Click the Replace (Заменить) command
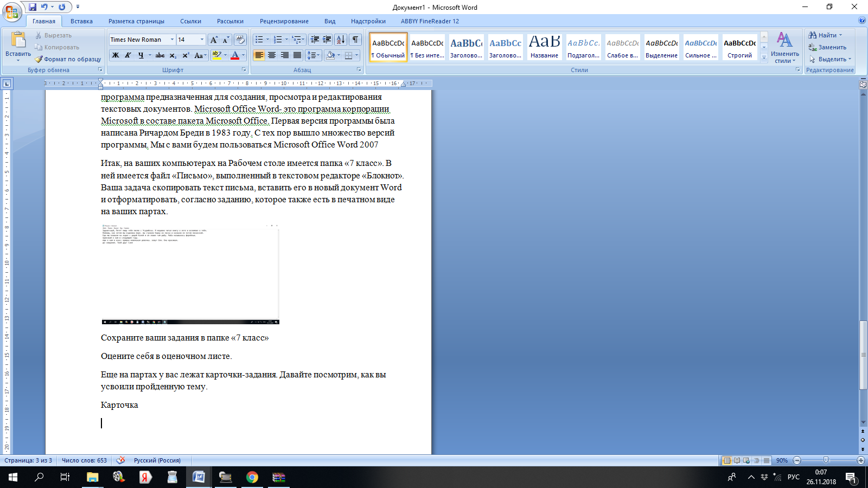 click(x=827, y=47)
